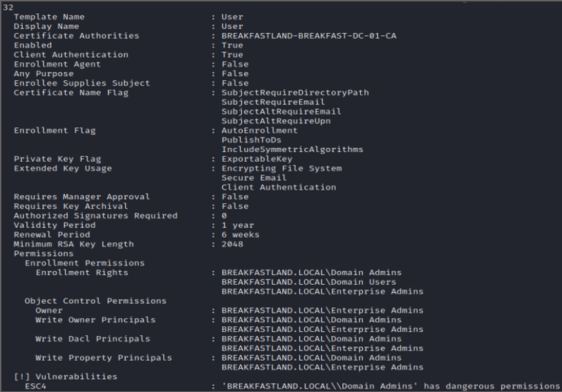Click the Validity Period value 1 year
The image size is (562, 392).
click(x=238, y=225)
